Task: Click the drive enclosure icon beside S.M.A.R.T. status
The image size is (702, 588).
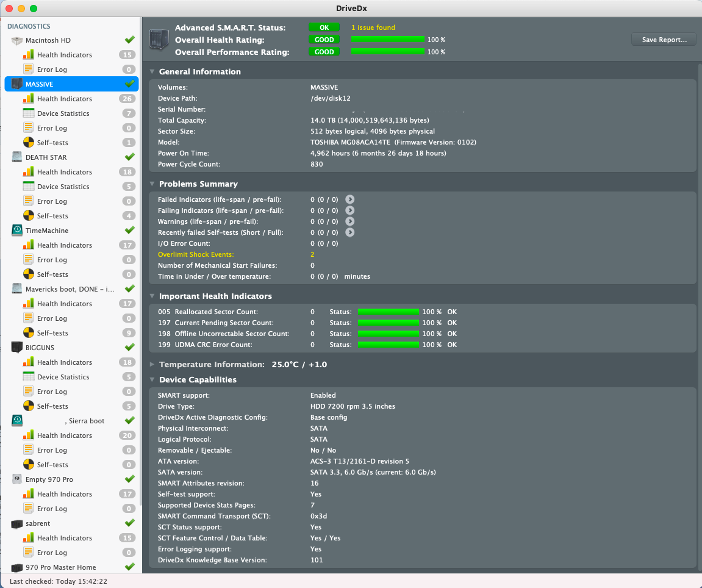Action: 159,40
